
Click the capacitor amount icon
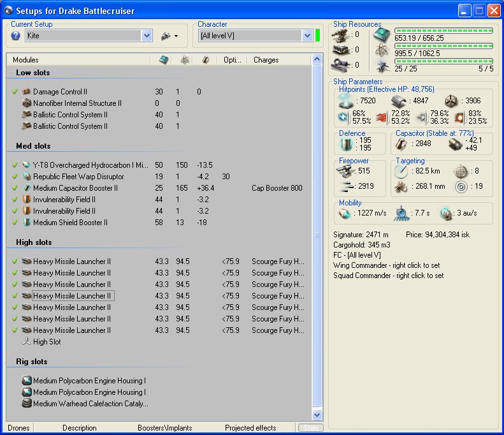click(401, 144)
